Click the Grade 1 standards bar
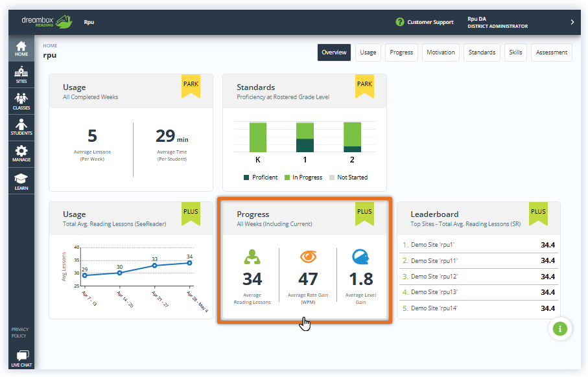Screen dimensions: 588x377 (x=305, y=137)
